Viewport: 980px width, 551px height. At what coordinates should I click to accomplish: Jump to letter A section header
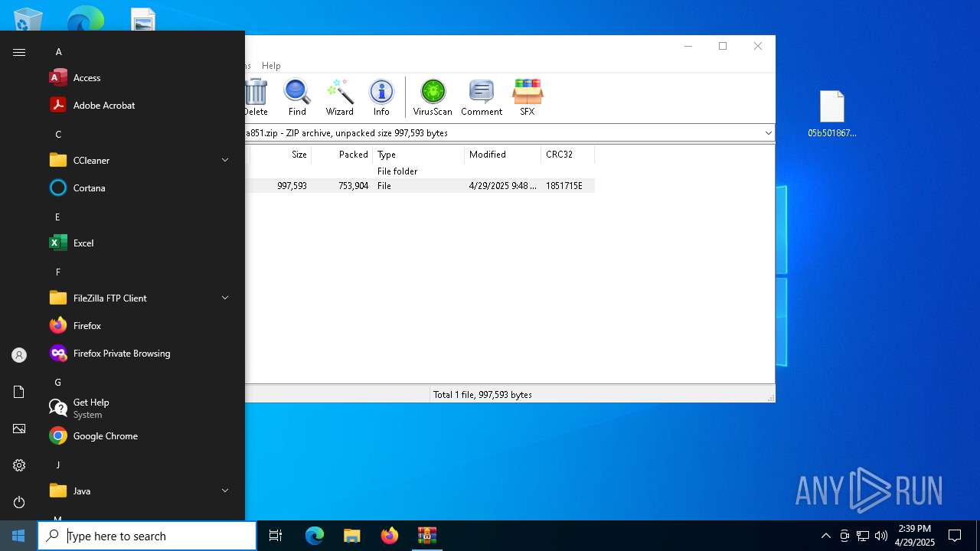58,52
